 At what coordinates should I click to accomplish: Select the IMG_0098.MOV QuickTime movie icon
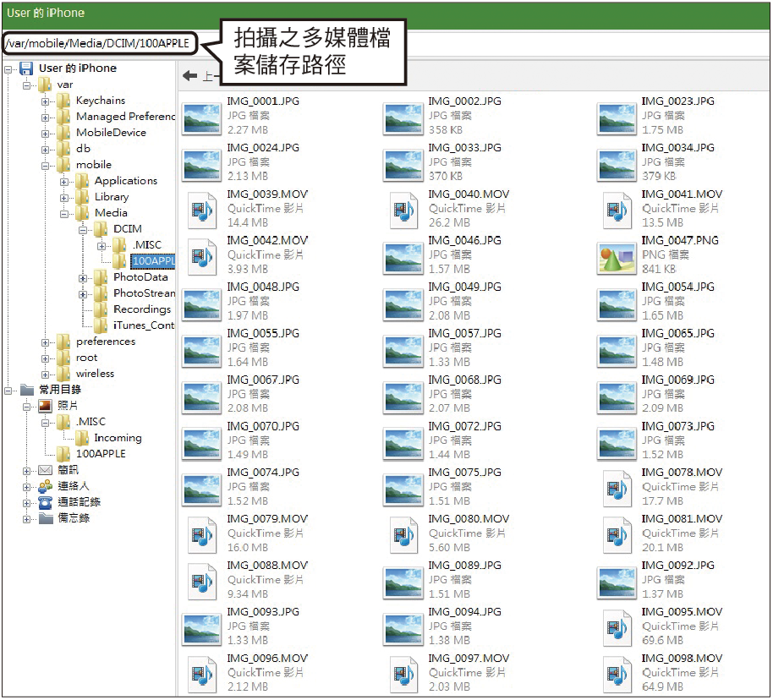[617, 675]
